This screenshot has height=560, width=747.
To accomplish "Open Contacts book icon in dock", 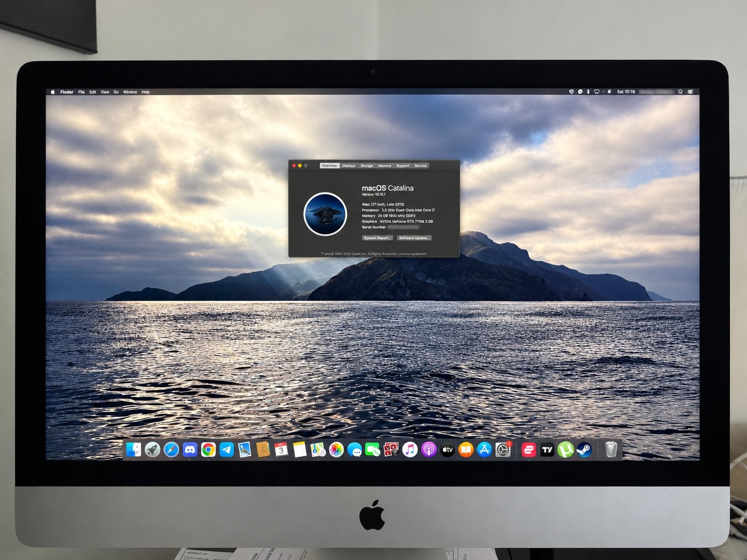I will point(263,450).
